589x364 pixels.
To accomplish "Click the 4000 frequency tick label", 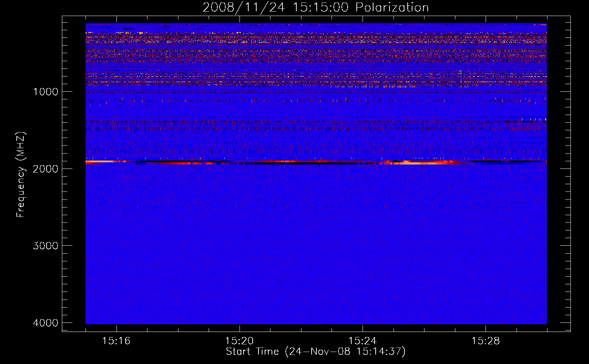I will pyautogui.click(x=46, y=323).
